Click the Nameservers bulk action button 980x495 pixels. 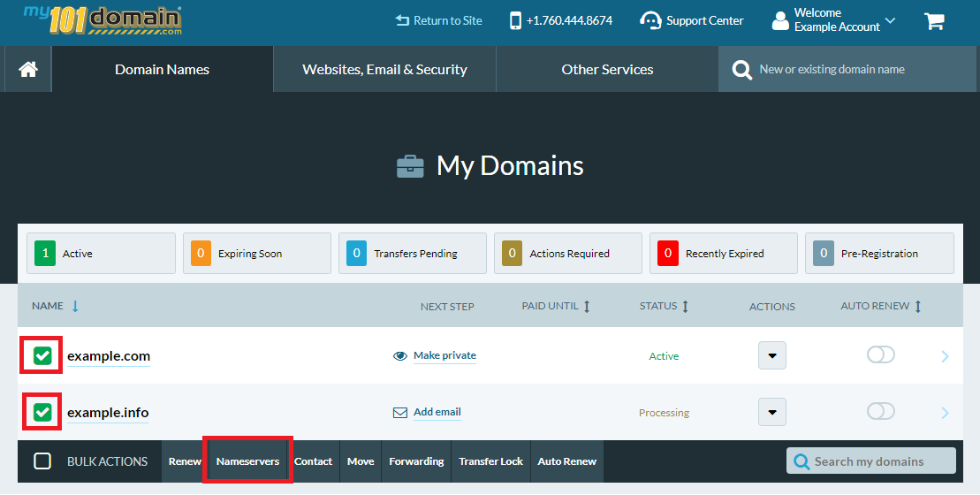(247, 461)
